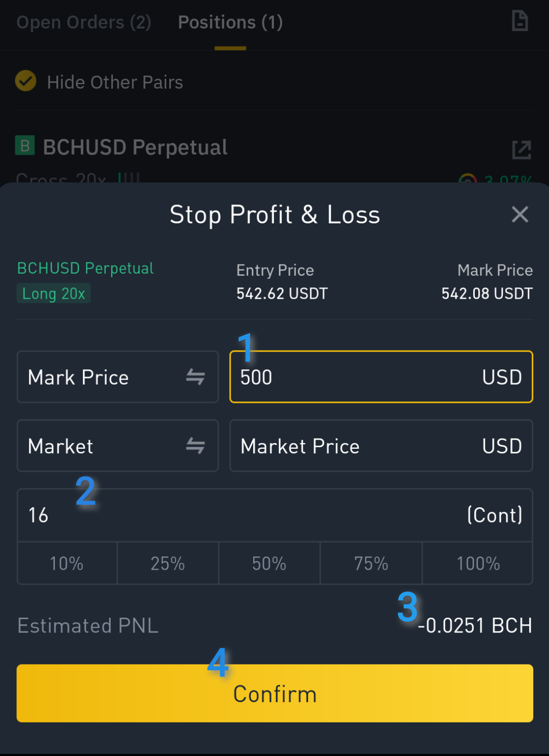Image resolution: width=549 pixels, height=756 pixels.
Task: Click the green B coin icon
Action: pyautogui.click(x=25, y=146)
